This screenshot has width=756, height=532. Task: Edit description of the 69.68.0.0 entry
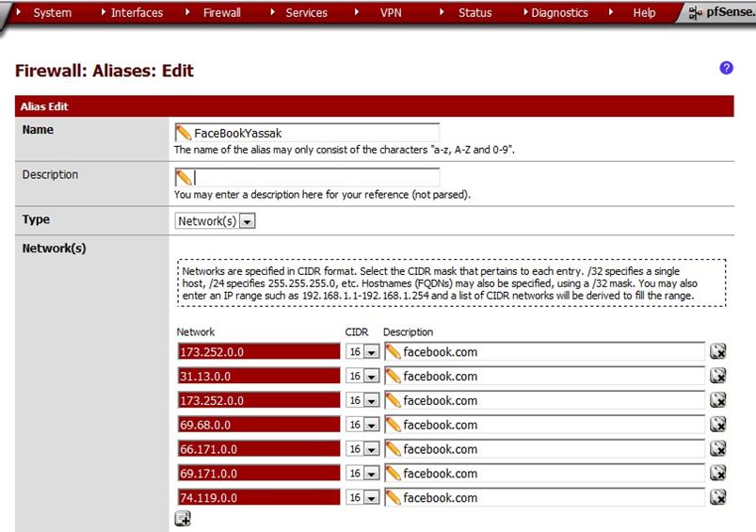tap(545, 425)
